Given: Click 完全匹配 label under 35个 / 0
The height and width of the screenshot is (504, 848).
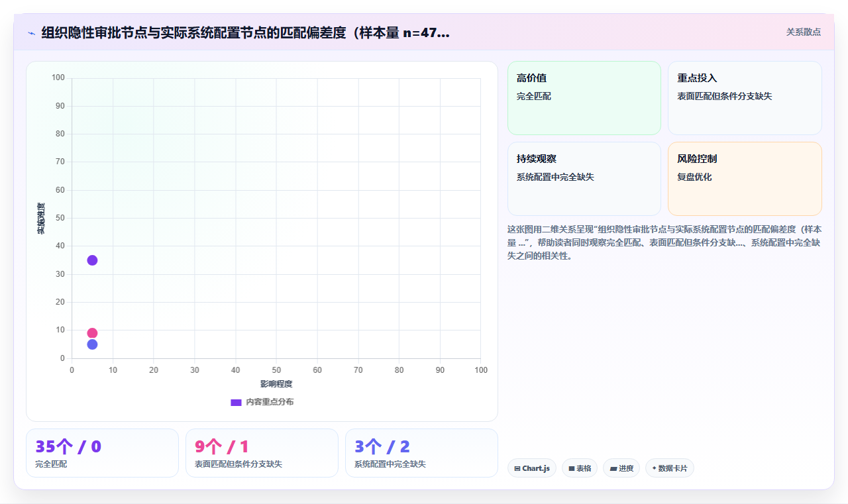Looking at the screenshot, I should (51, 464).
